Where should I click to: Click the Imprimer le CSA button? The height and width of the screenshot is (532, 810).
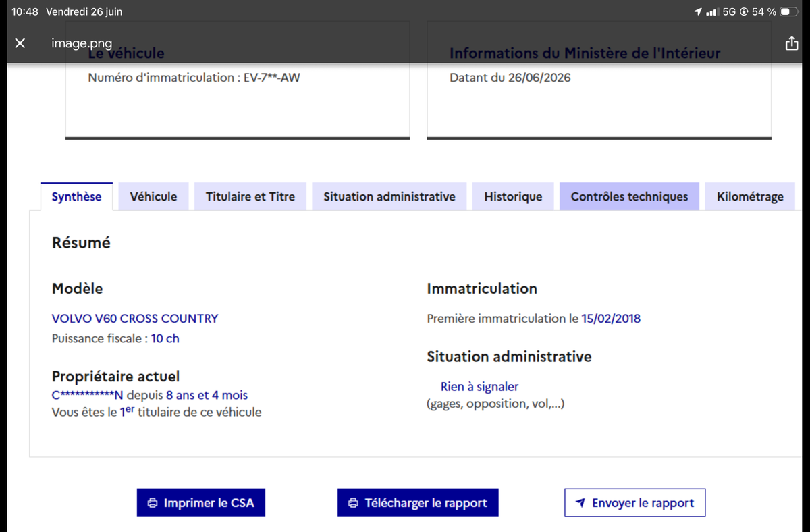(x=201, y=503)
